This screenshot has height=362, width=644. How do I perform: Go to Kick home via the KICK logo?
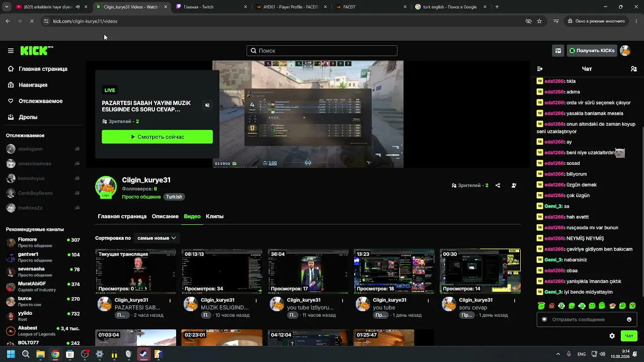click(37, 51)
